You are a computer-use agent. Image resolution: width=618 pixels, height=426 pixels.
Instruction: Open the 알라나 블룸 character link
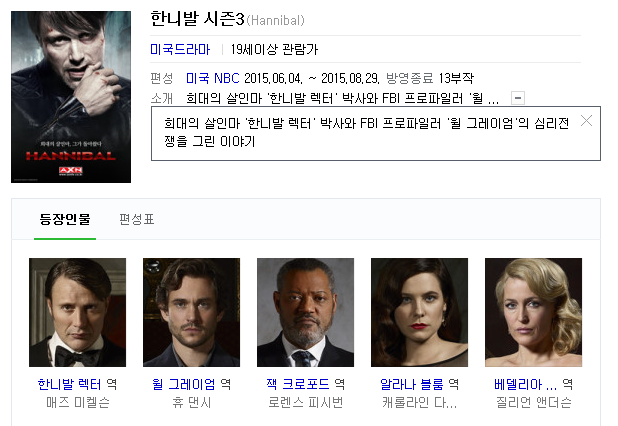pos(411,384)
